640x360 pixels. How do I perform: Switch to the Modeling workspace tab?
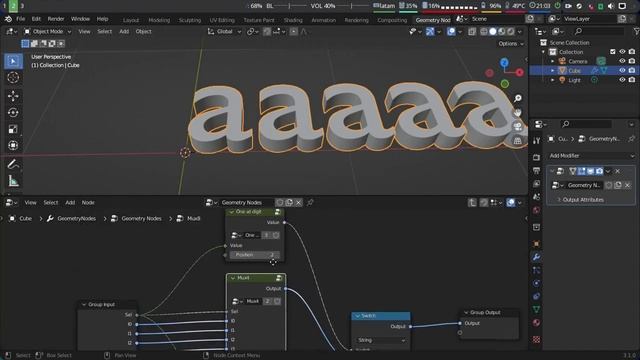point(159,20)
